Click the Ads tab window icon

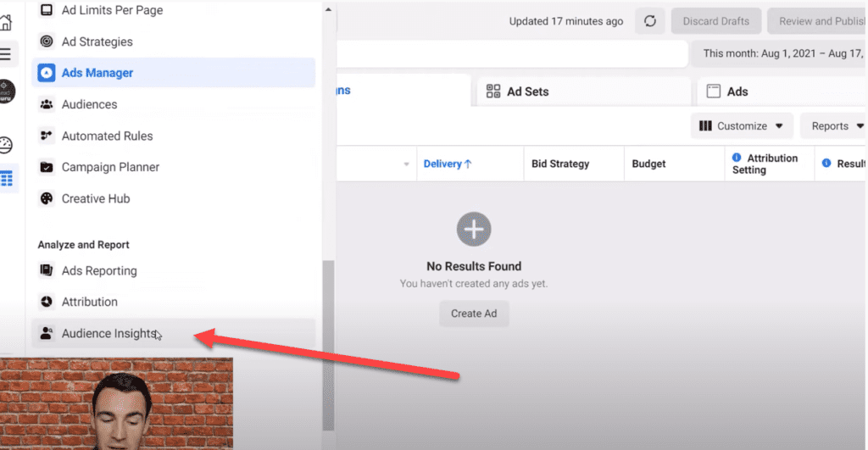(714, 92)
